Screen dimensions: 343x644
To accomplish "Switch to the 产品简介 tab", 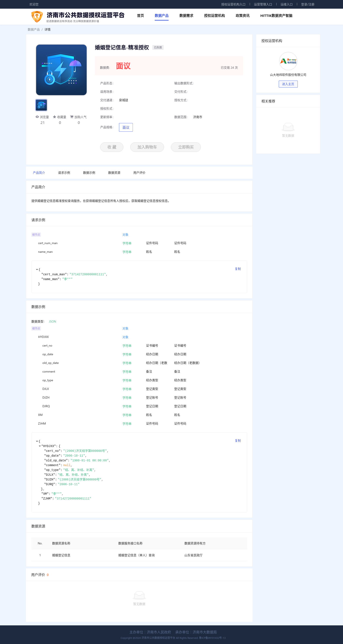I will click(x=39, y=173).
